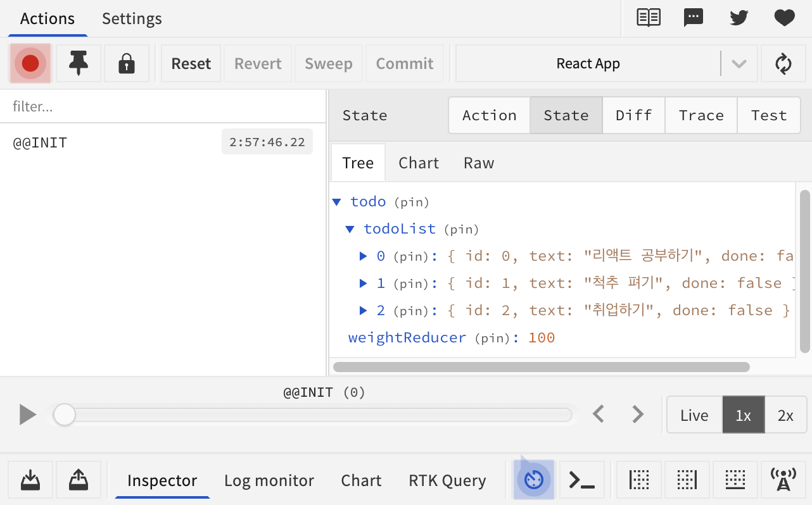The height and width of the screenshot is (505, 812).
Task: Switch to the Chart view tab
Action: click(x=419, y=163)
